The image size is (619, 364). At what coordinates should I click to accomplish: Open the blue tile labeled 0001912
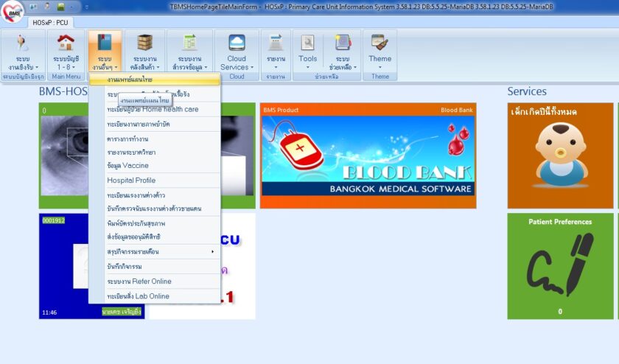63,266
